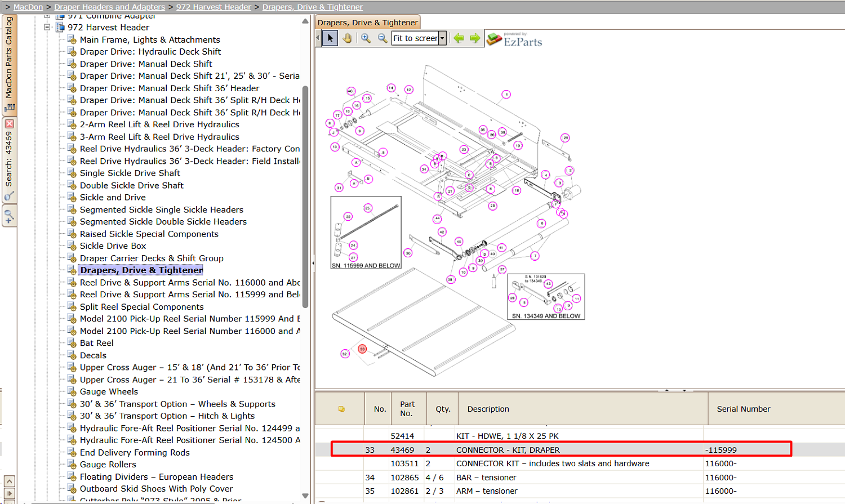Screen dimensions: 845x504
Task: Click the tree scrollbar down arrow
Action: [x=305, y=496]
